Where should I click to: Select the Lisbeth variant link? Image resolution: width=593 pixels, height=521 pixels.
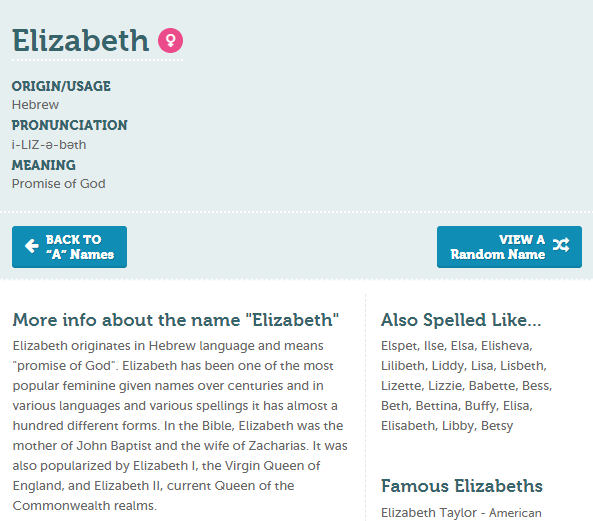[x=522, y=366]
